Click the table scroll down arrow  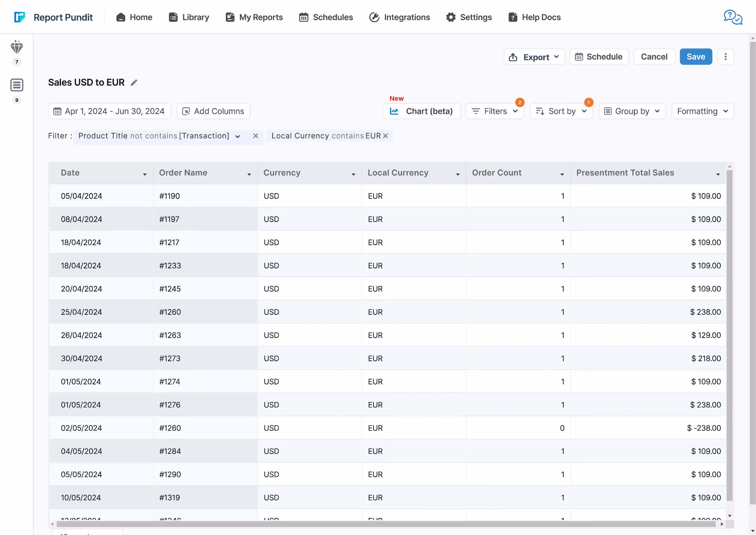pyautogui.click(x=730, y=516)
